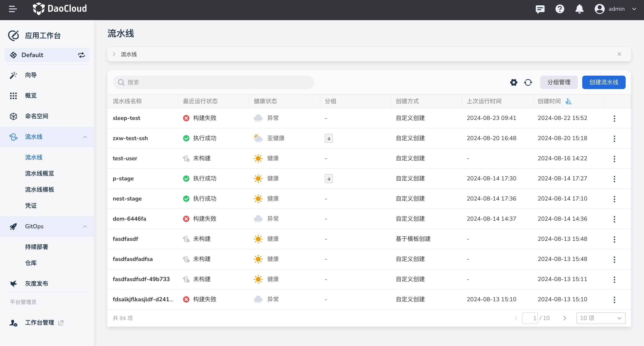This screenshot has height=346, width=644.
Task: Open the messages chat icon
Action: coord(540,9)
